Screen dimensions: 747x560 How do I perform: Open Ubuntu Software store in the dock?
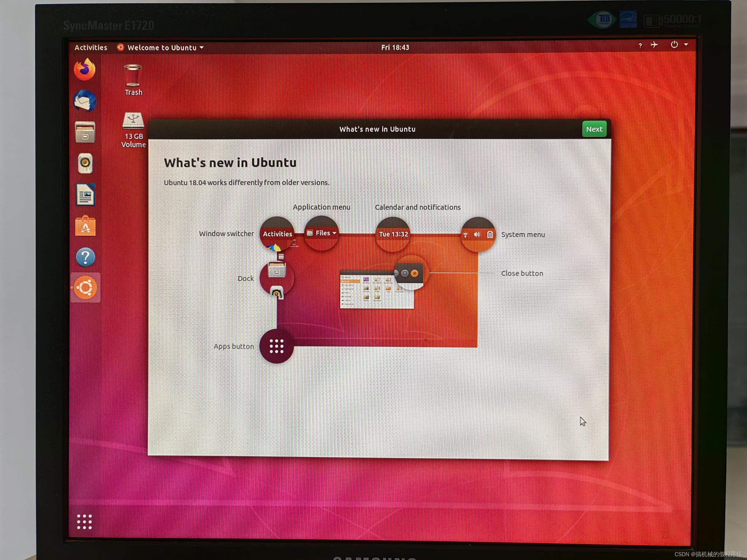[85, 226]
